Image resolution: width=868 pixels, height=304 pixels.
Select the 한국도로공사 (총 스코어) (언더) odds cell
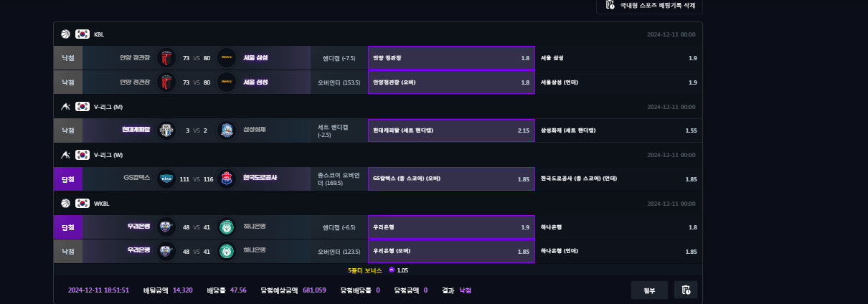[x=618, y=179]
